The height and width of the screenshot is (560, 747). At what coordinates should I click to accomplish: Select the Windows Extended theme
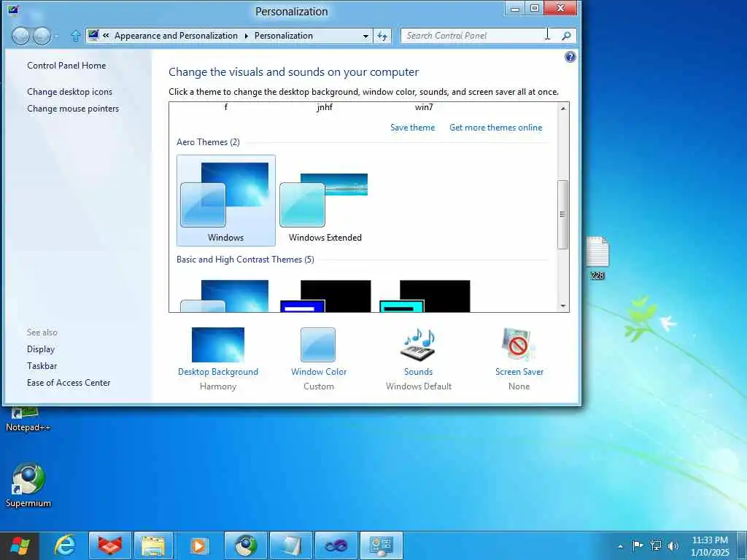325,201
